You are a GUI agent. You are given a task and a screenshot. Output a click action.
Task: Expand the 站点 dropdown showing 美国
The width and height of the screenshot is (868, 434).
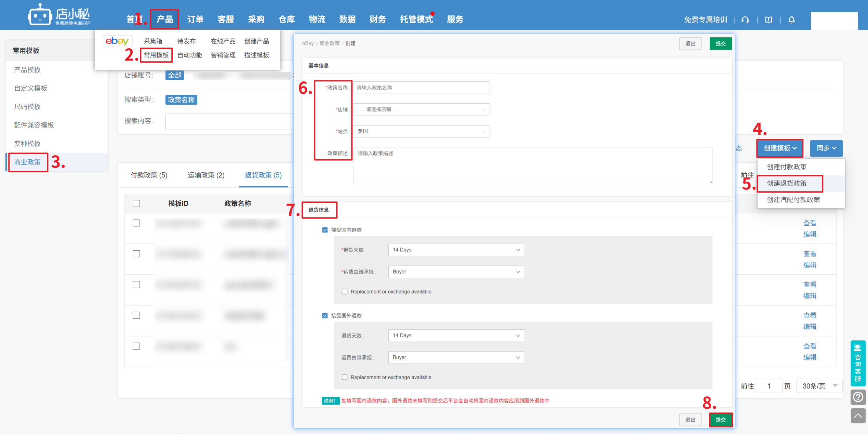pyautogui.click(x=421, y=131)
